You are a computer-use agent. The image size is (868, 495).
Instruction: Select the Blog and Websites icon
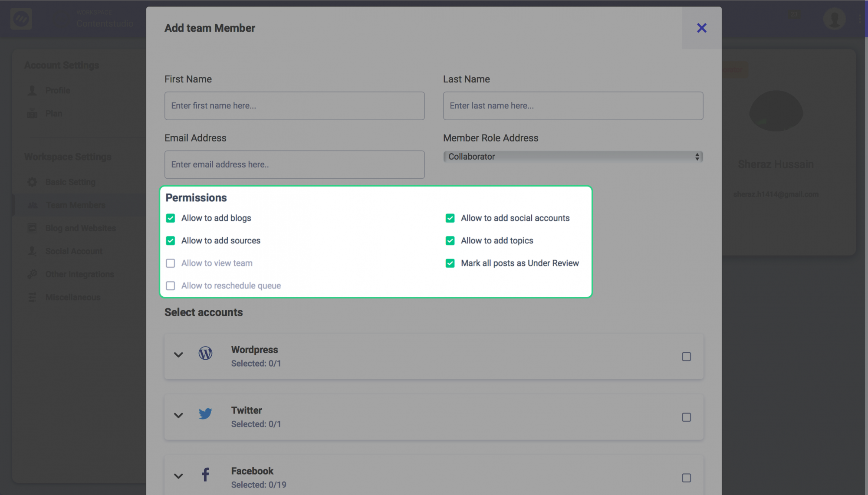pos(32,228)
